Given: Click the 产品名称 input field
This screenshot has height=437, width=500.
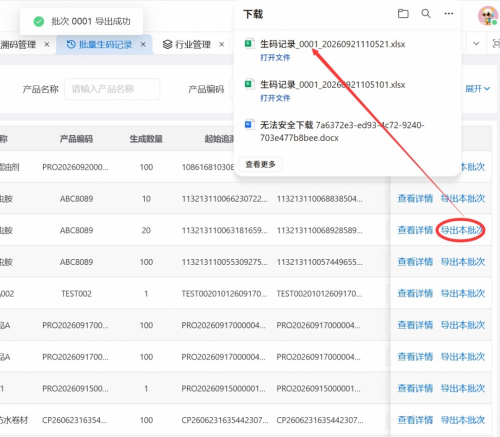Looking at the screenshot, I should [112, 89].
